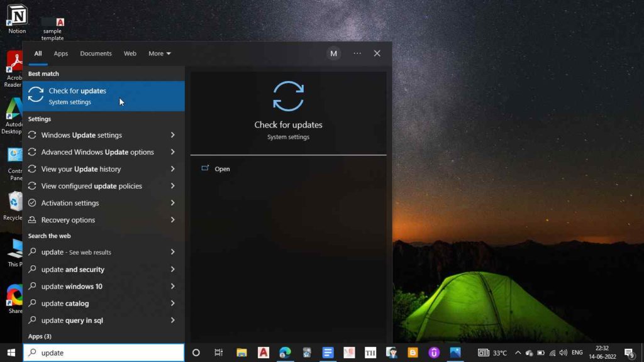Select the Web search tab
This screenshot has width=644, height=362.
coord(130,53)
